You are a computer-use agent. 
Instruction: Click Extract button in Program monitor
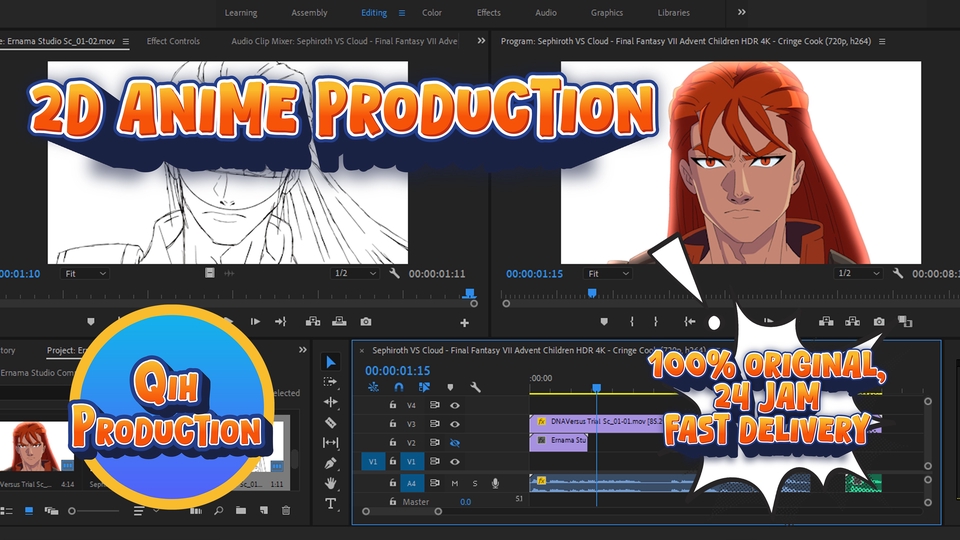852,321
